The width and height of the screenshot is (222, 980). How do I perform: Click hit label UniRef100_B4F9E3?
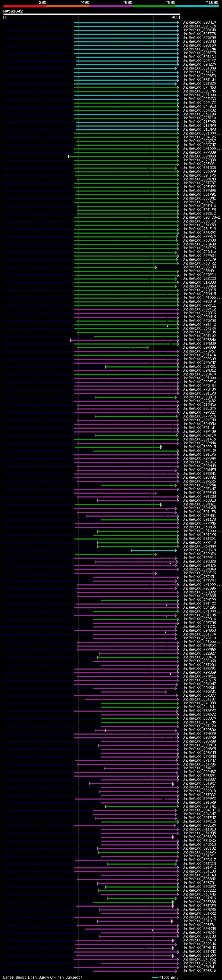pos(199,106)
